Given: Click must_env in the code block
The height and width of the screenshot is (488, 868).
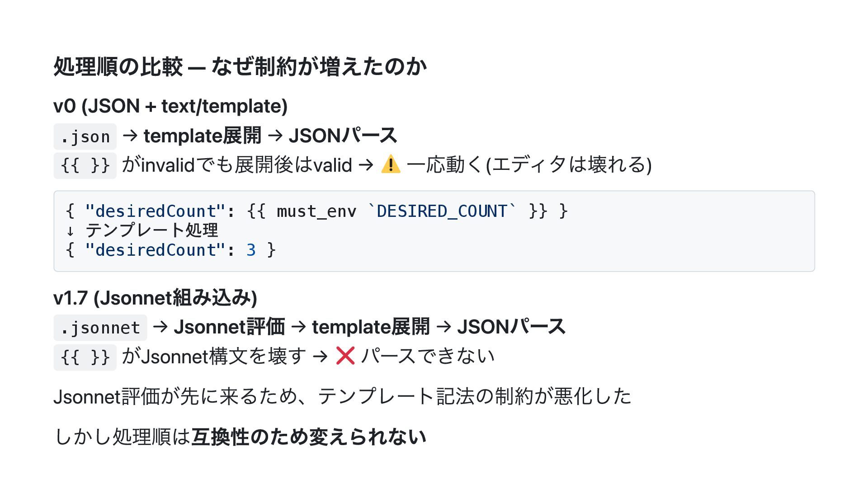Looking at the screenshot, I should pos(316,211).
